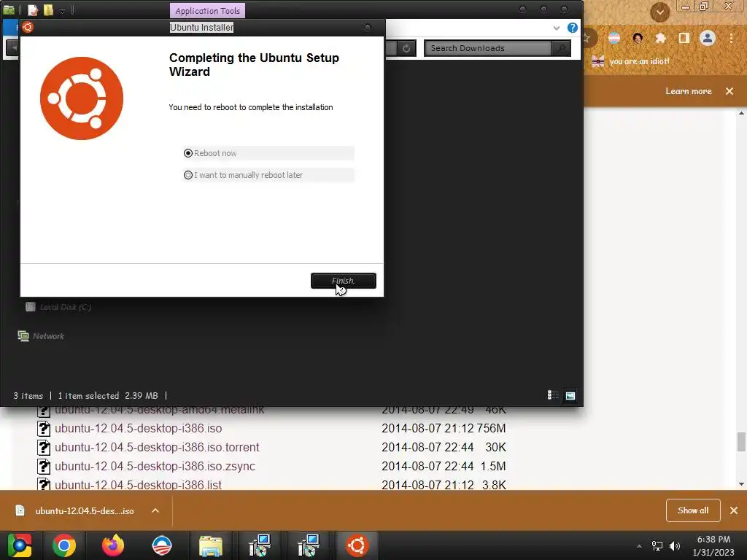Click the network icon in the system tray

tap(657, 545)
